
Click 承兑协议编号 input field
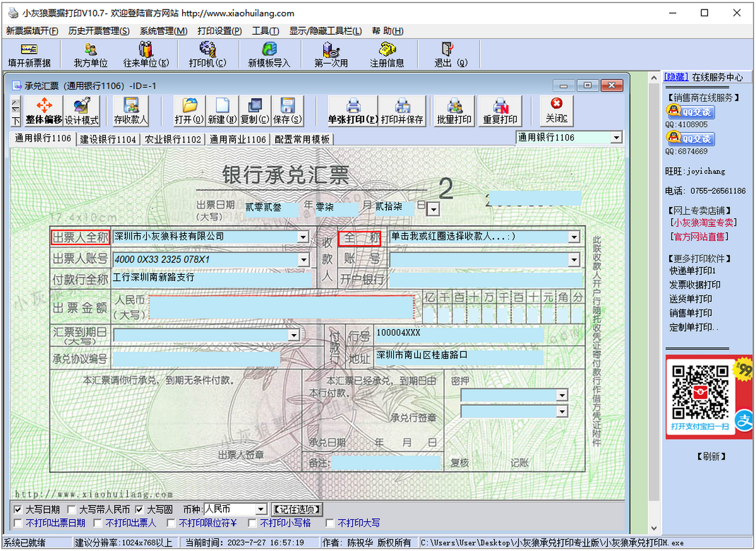pyautogui.click(x=196, y=358)
